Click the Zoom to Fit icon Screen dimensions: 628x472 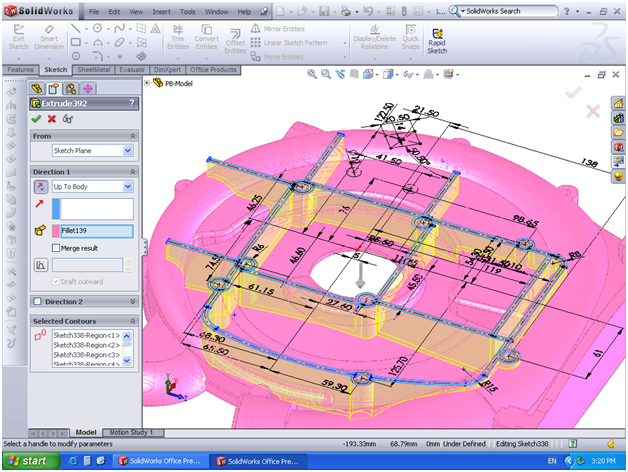click(x=312, y=74)
